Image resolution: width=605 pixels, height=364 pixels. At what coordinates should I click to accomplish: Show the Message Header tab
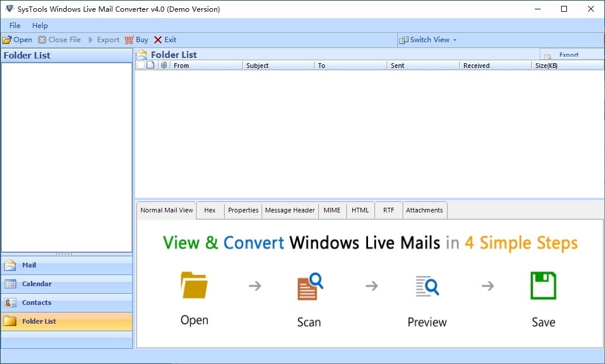point(290,210)
